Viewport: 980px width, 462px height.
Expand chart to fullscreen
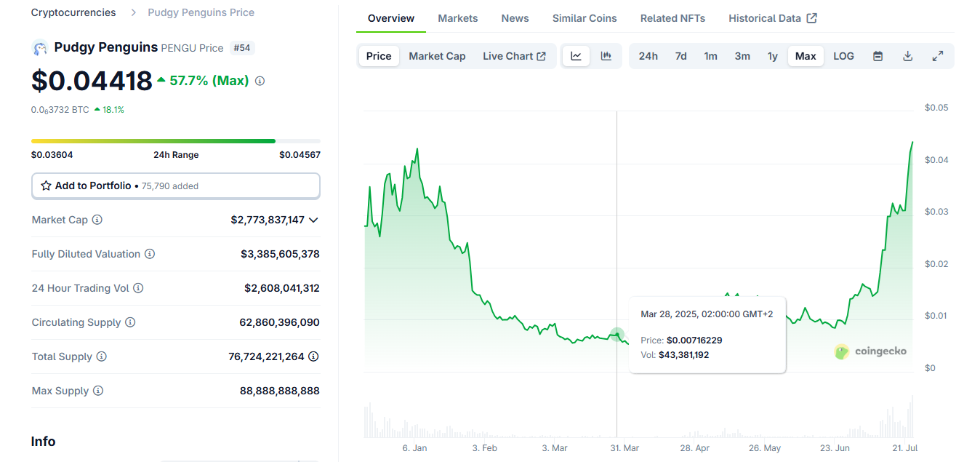coord(938,56)
